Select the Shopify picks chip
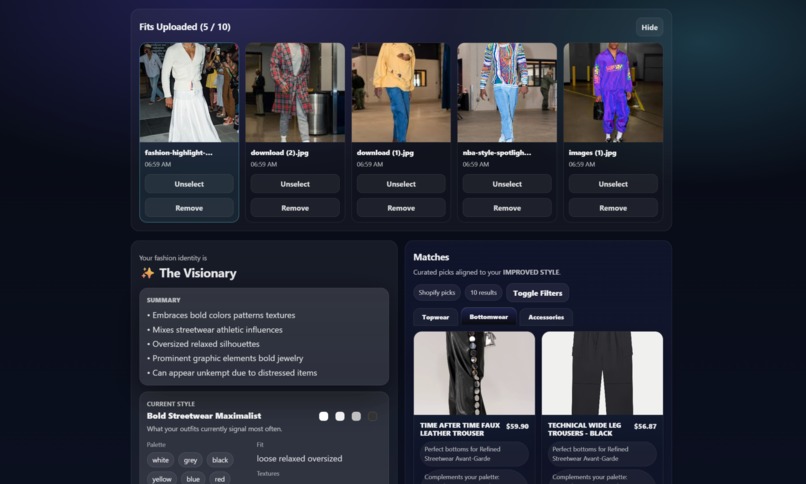806x484 pixels. tap(436, 292)
